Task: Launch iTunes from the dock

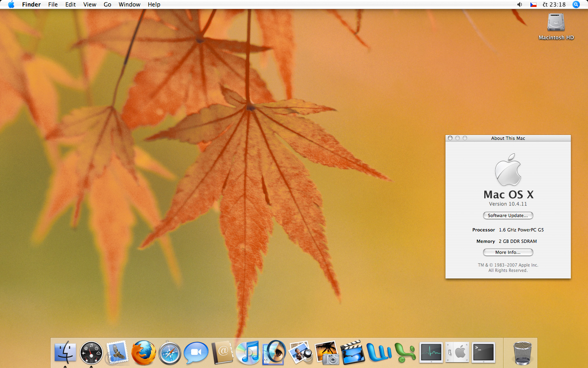Action: pyautogui.click(x=248, y=352)
